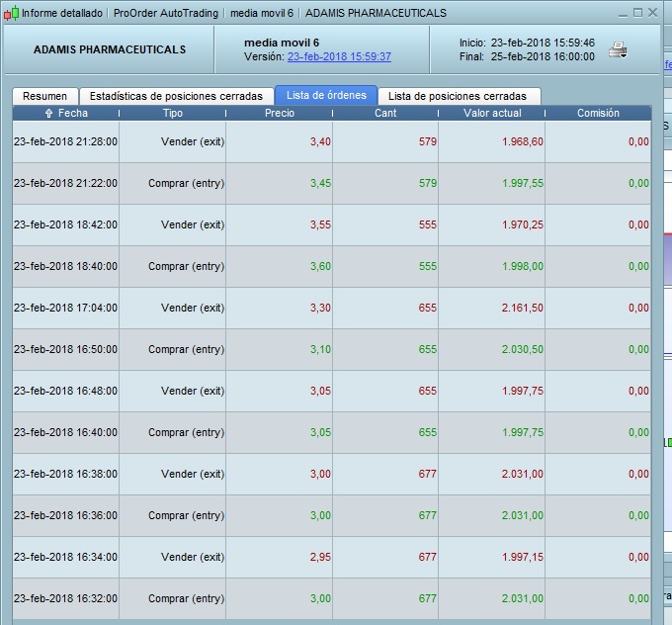Select the date 23-feb-2018 21:28:00
This screenshot has width=672, height=625.
pos(65,141)
